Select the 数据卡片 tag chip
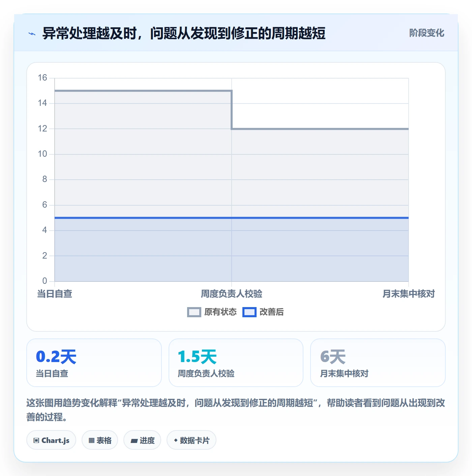Screen dimensions: 472x476 tap(191, 440)
